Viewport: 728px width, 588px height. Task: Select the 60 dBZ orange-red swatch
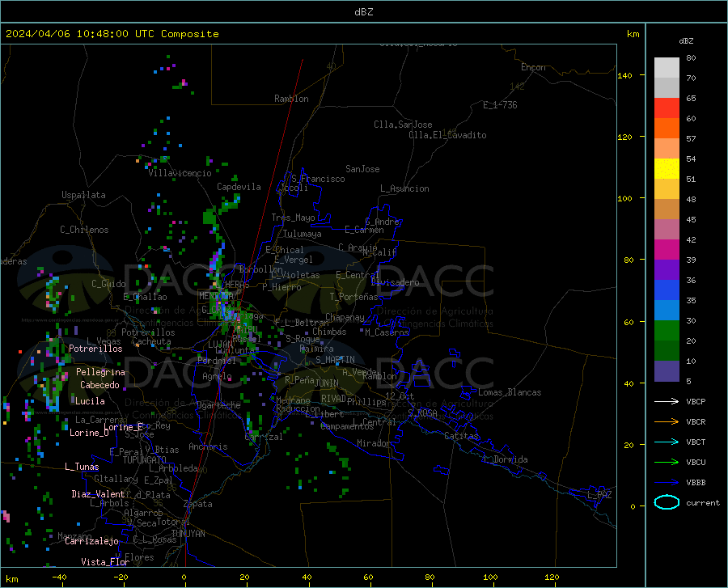coord(667,129)
